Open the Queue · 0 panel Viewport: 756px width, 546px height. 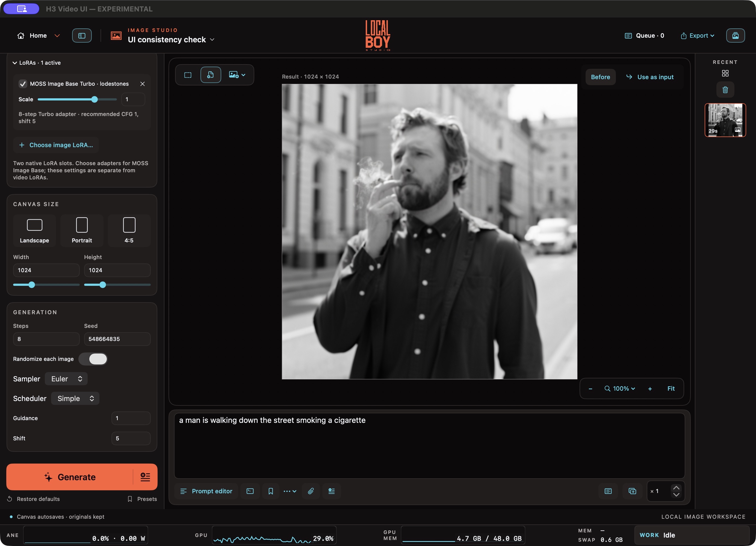(x=644, y=36)
